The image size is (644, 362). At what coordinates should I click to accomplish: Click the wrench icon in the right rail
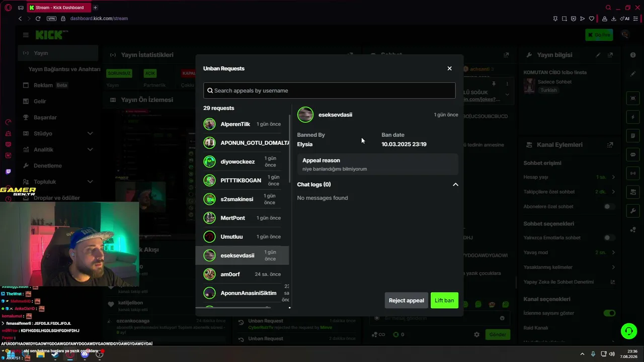(633, 211)
